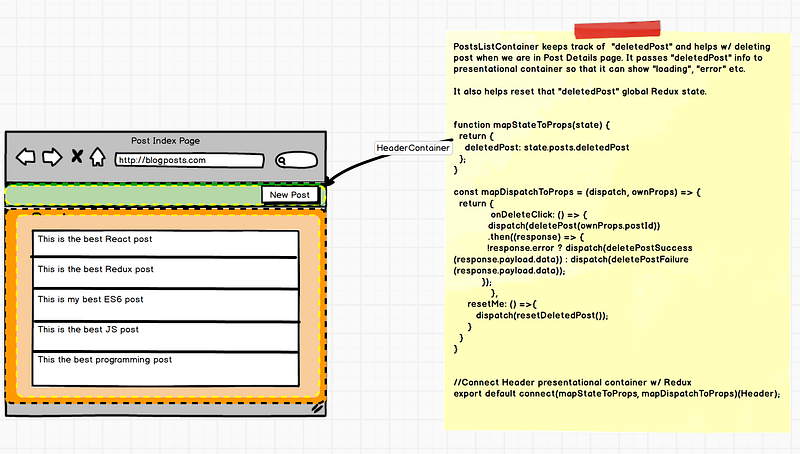Click the forward arrow in browser mockup

pyautogui.click(x=52, y=157)
